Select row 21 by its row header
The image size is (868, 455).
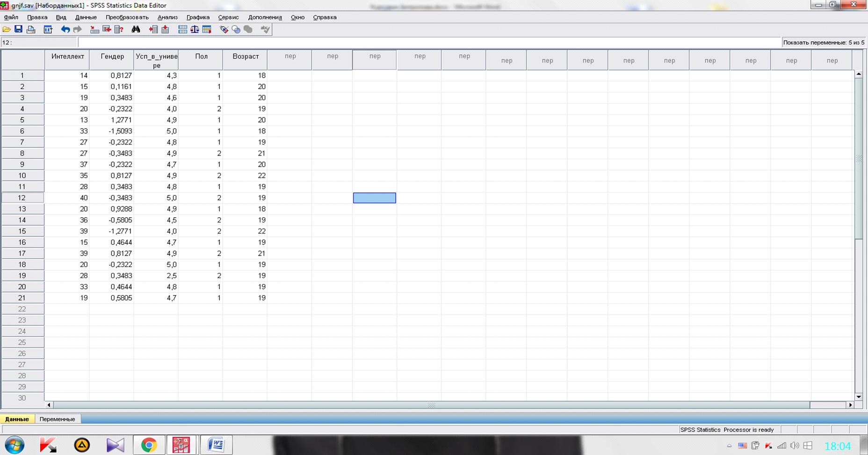click(x=22, y=298)
